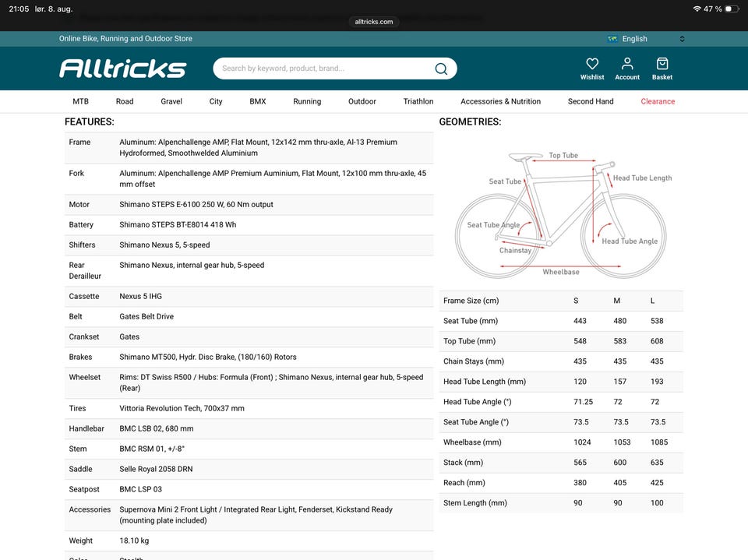
Task: Open the Wishlist heart icon
Action: pos(592,64)
